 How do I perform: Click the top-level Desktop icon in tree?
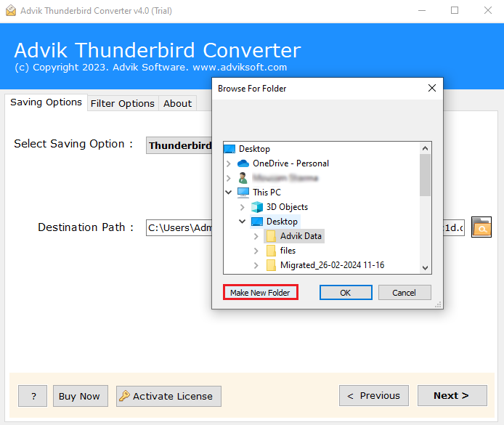229,149
